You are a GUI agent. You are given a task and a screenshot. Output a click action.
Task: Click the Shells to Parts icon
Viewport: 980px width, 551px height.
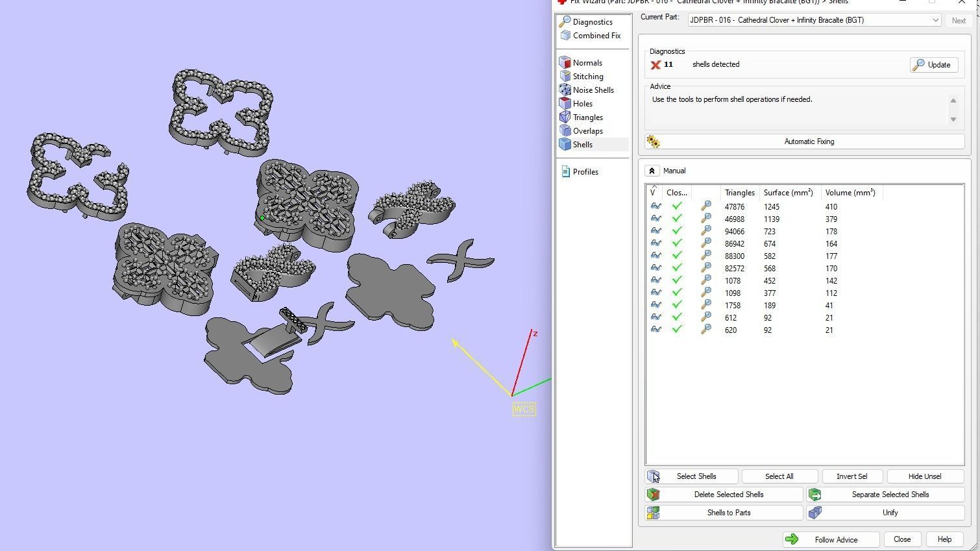(x=653, y=513)
